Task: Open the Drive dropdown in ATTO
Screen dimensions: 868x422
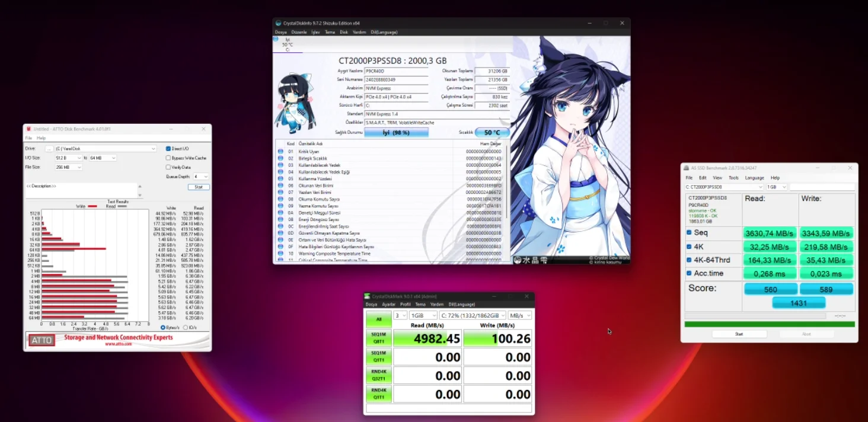Action: pyautogui.click(x=106, y=149)
